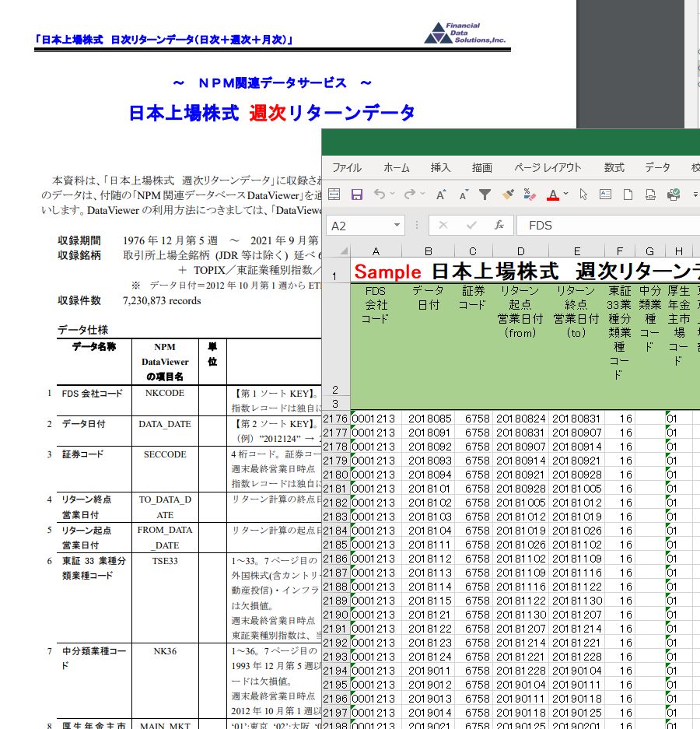Screen dimensions: 700x729
Task: Toggle the Filter funnel icon
Action: point(485,195)
